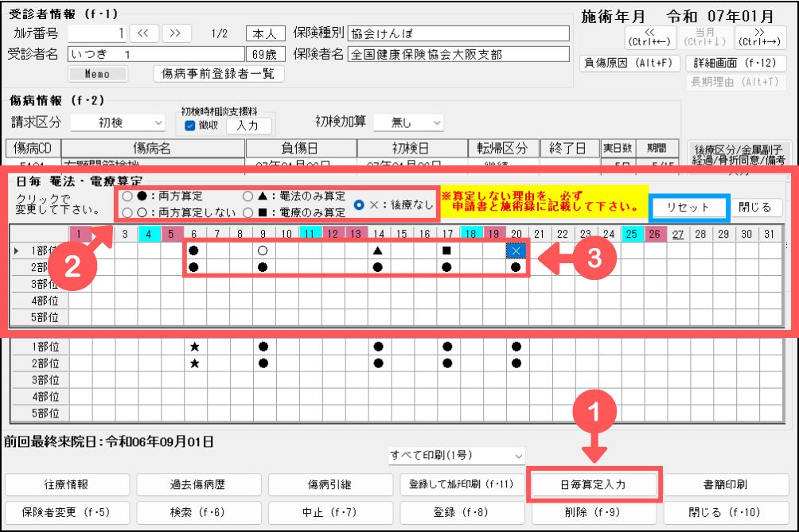Open the すべて印刷(1号) print dropdown
This screenshot has height=532, width=799.
[x=457, y=456]
